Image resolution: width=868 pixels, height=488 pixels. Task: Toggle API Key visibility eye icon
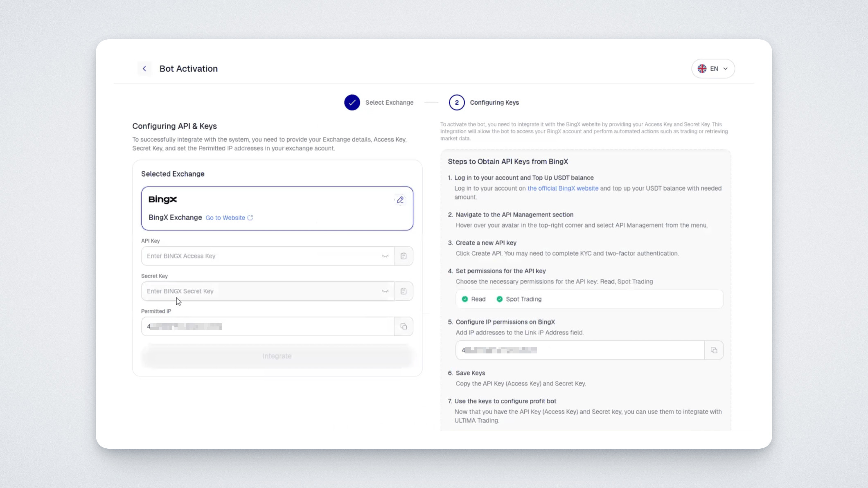(x=385, y=256)
